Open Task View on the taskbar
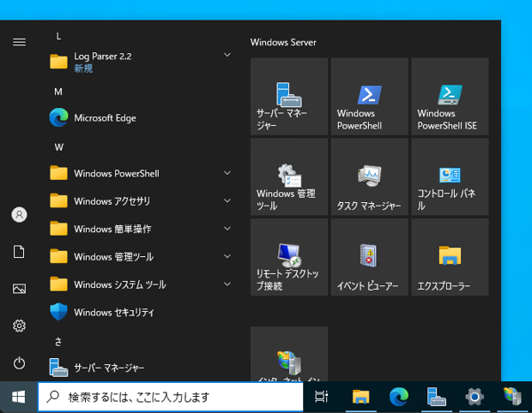The height and width of the screenshot is (413, 532). [321, 396]
